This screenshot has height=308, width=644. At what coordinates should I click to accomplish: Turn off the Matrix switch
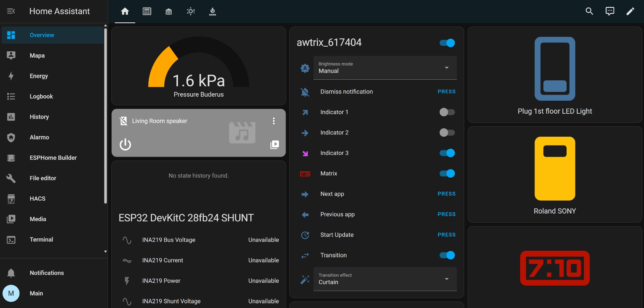(447, 174)
